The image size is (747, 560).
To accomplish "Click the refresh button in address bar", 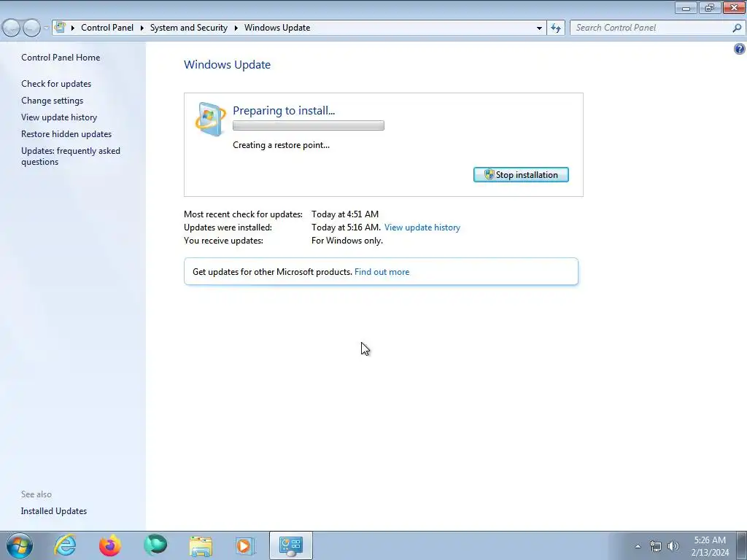I will 556,28.
